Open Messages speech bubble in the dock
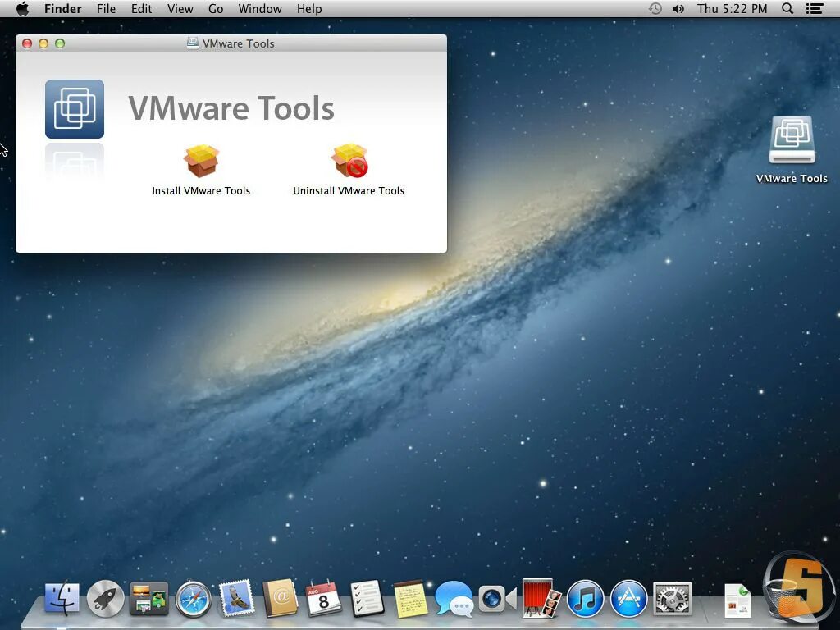Viewport: 840px width, 630px height. click(x=454, y=598)
